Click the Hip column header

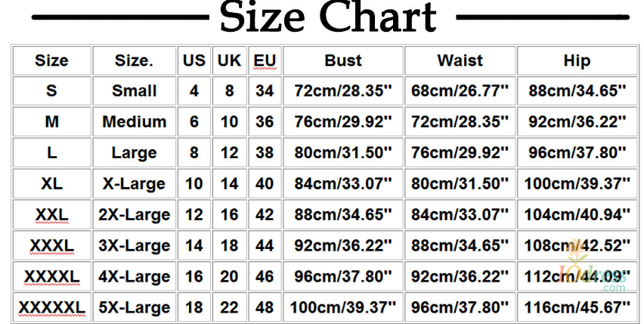577,61
